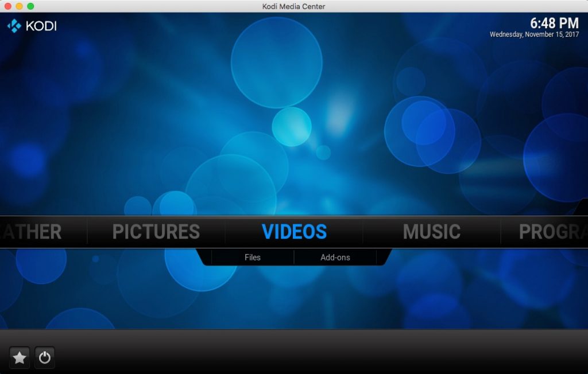Click the red close button on the window

click(x=7, y=6)
